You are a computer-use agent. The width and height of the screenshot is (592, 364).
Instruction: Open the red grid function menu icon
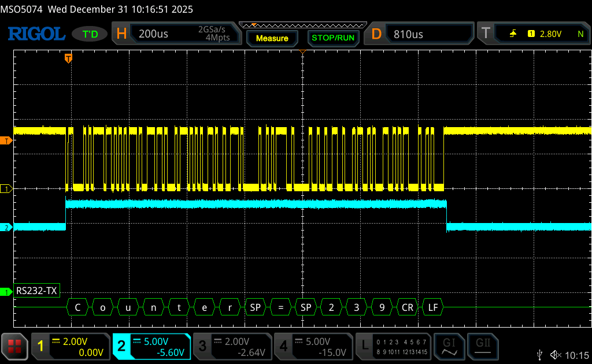[14, 346]
